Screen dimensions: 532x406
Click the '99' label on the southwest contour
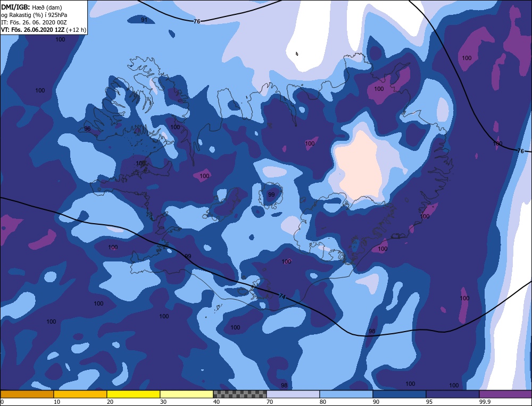[188, 256]
